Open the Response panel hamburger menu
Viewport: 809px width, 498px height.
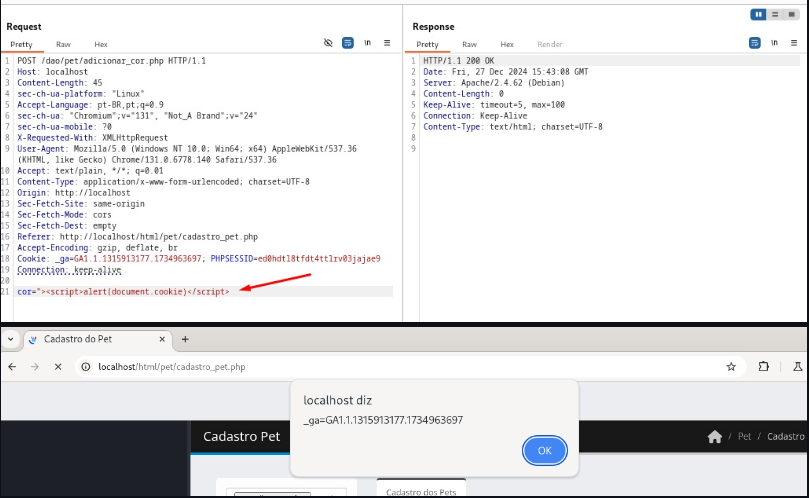point(794,43)
